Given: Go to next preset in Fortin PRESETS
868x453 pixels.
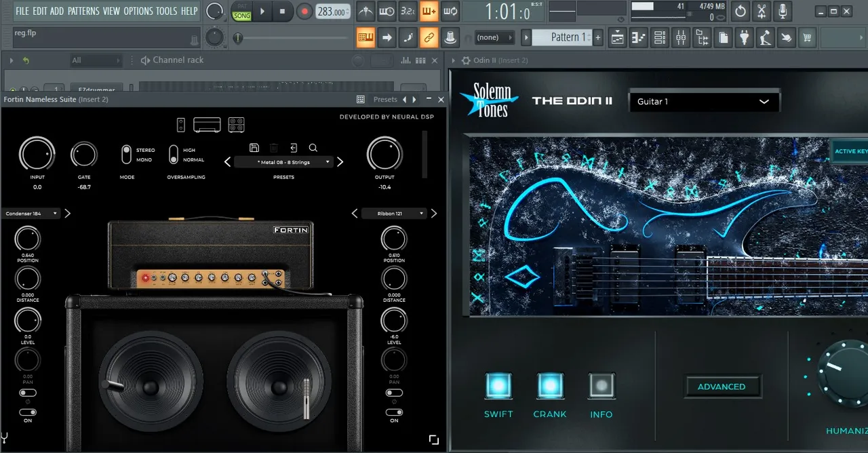Looking at the screenshot, I should 340,162.
